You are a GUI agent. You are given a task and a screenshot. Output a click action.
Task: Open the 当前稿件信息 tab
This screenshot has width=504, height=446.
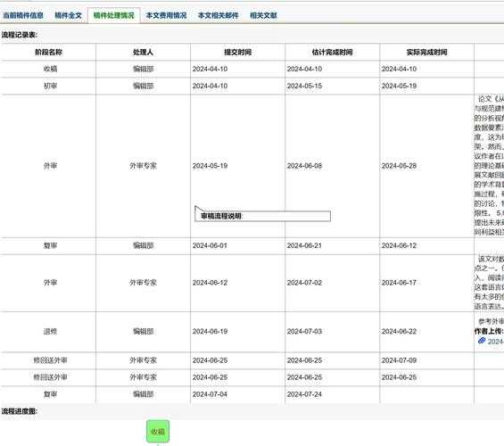click(23, 15)
